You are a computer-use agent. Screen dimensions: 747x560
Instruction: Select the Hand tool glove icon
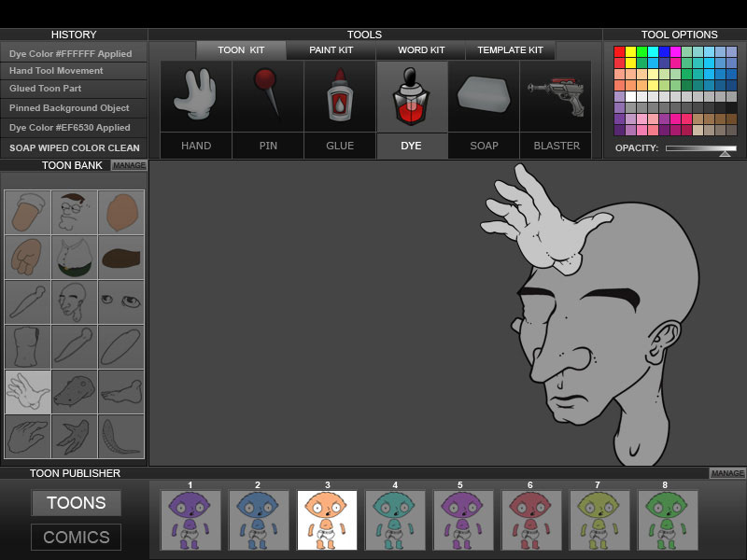click(196, 95)
